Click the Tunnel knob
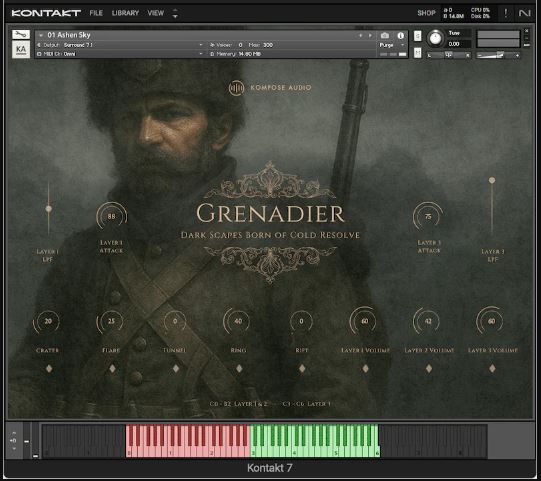Viewport: 541px width, 481px height. pos(175,321)
